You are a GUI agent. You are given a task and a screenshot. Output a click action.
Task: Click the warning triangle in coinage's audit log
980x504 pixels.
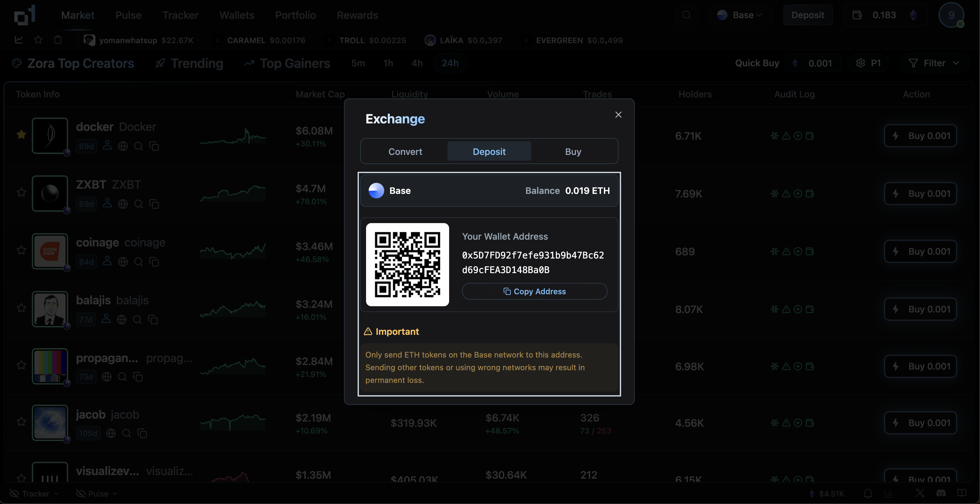786,251
